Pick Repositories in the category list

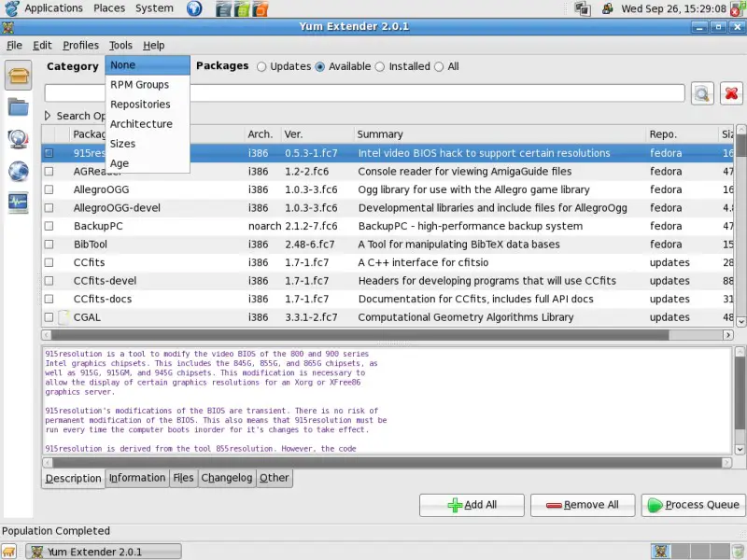[140, 105]
